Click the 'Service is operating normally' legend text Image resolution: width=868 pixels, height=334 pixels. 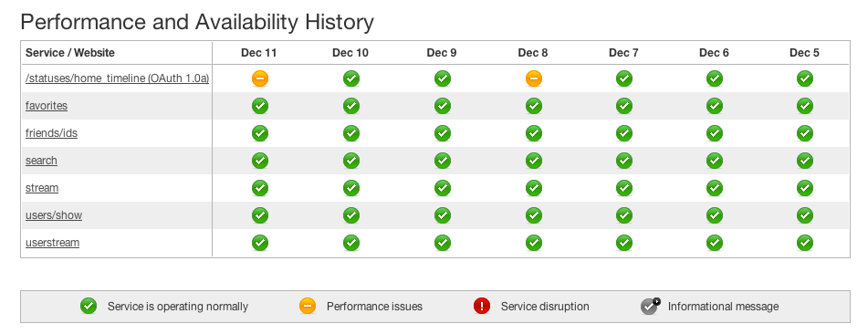tap(178, 307)
